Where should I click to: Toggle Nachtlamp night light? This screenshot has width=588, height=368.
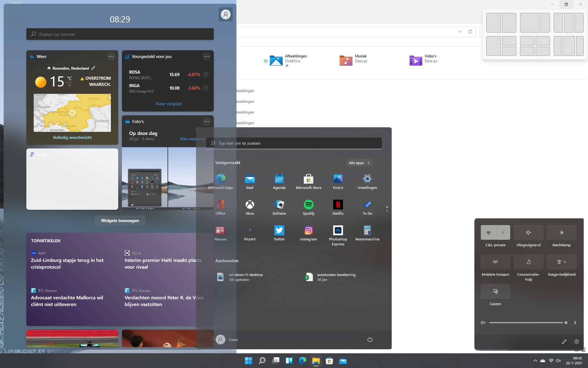[562, 232]
